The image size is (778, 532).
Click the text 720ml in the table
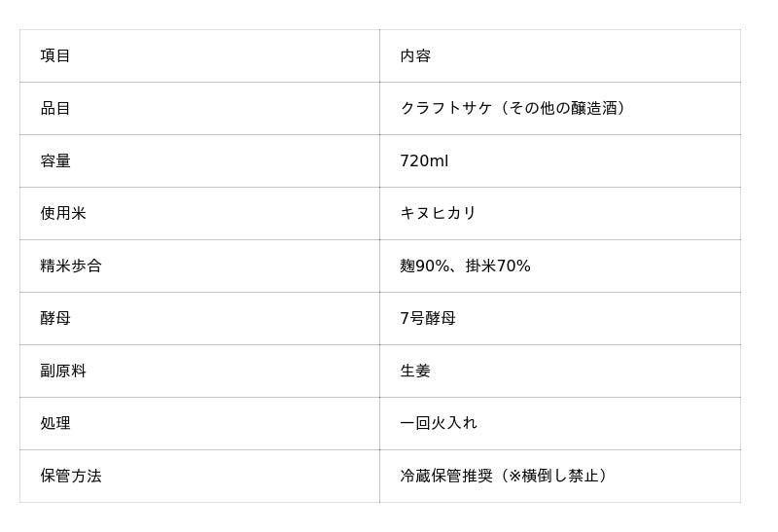pyautogui.click(x=424, y=161)
